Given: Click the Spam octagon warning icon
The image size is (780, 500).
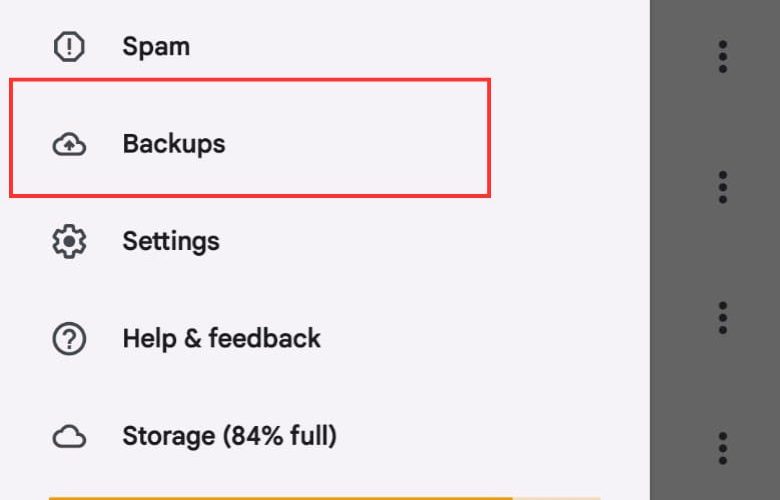Looking at the screenshot, I should (x=69, y=47).
